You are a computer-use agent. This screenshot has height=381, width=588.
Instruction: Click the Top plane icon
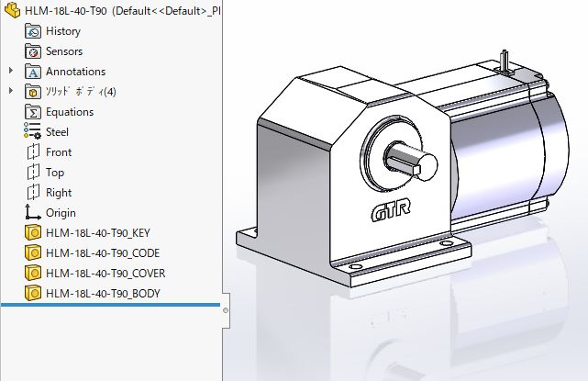(x=33, y=173)
